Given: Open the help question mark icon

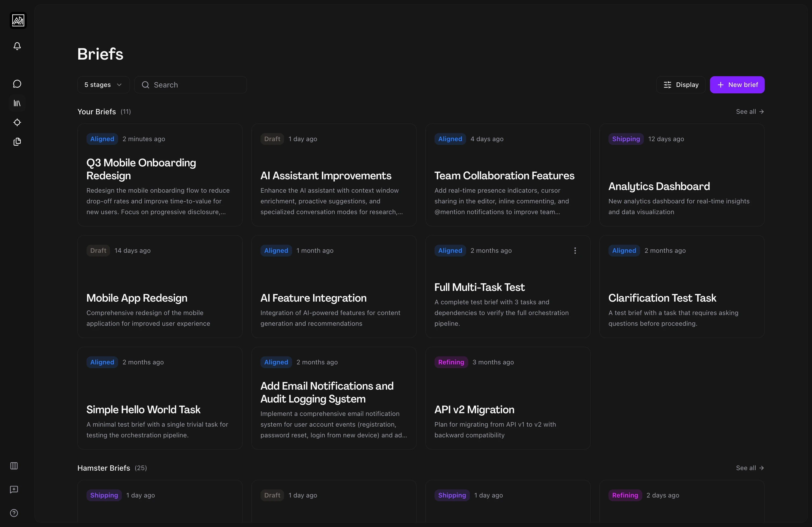Looking at the screenshot, I should (14, 513).
